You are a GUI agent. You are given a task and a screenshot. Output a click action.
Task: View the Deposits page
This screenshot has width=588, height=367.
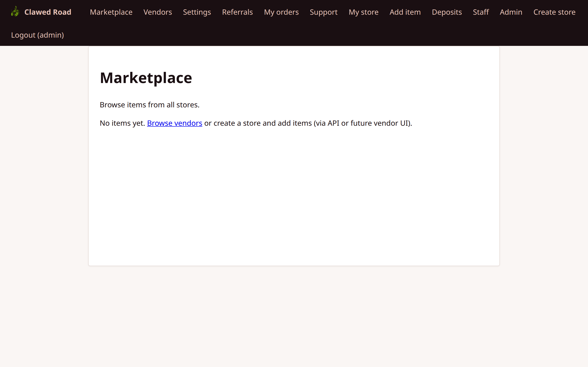pos(447,12)
